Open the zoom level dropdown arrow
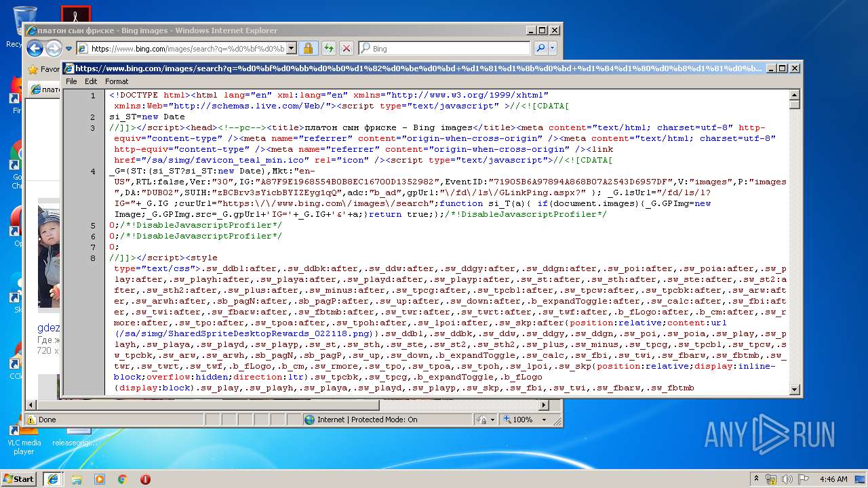The width and height of the screenshot is (868, 488). 543,420
